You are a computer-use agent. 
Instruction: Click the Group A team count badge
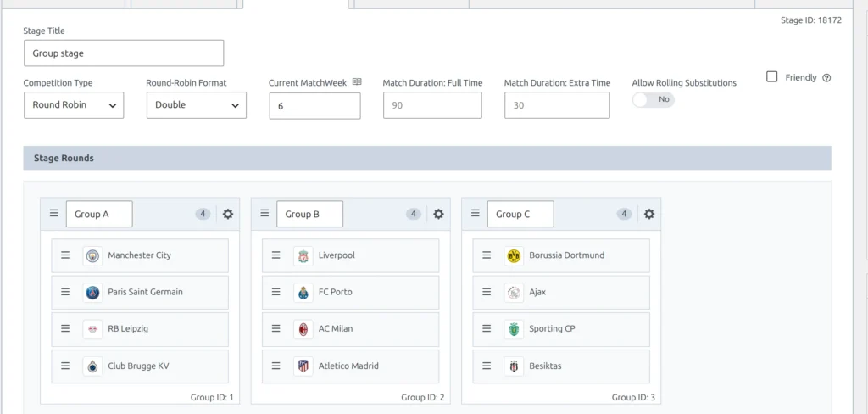coord(203,214)
